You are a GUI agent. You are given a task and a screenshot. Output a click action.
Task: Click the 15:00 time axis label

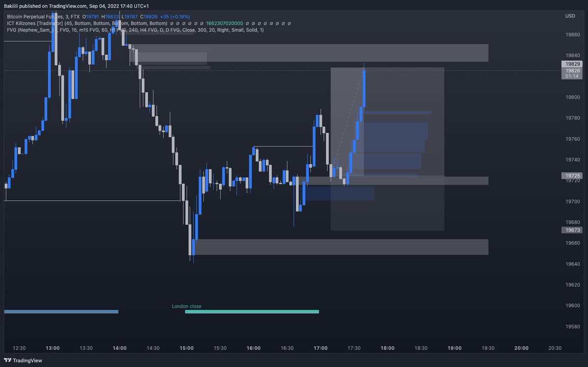187,348
